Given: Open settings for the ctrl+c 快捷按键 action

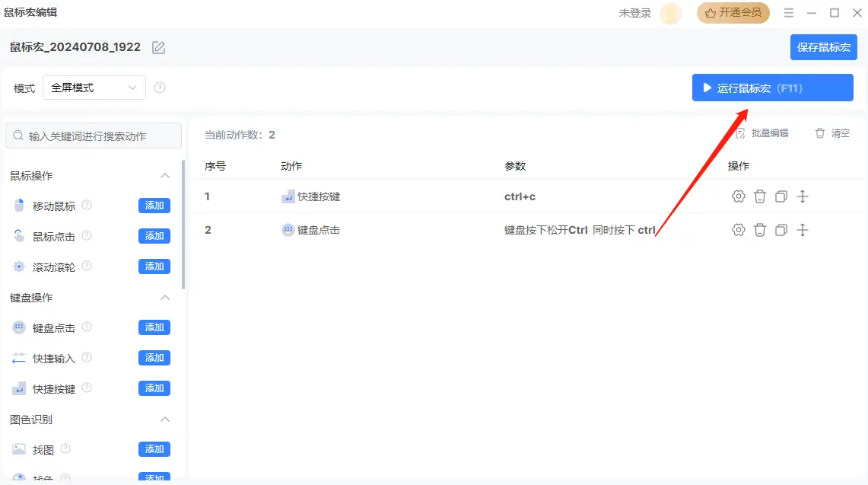Looking at the screenshot, I should (x=738, y=196).
